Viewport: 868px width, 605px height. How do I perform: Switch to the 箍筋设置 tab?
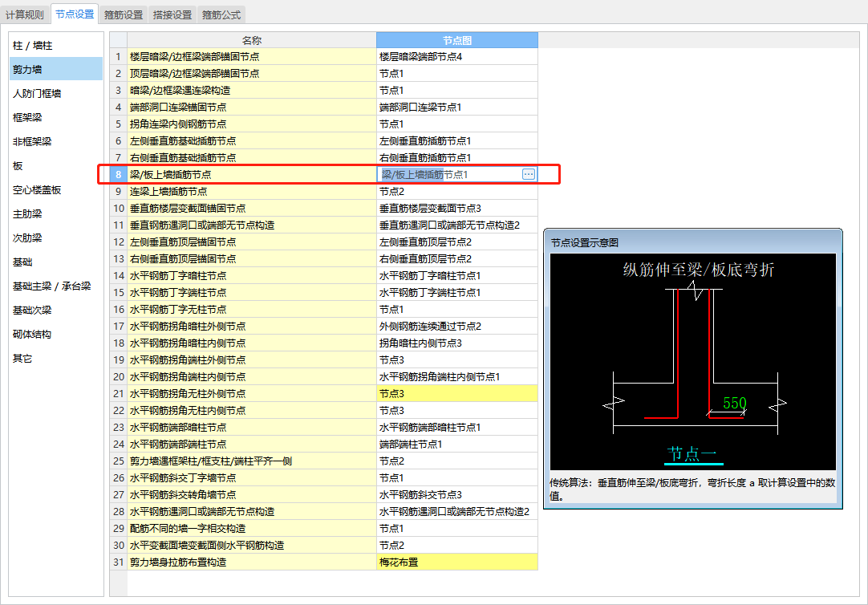click(124, 14)
